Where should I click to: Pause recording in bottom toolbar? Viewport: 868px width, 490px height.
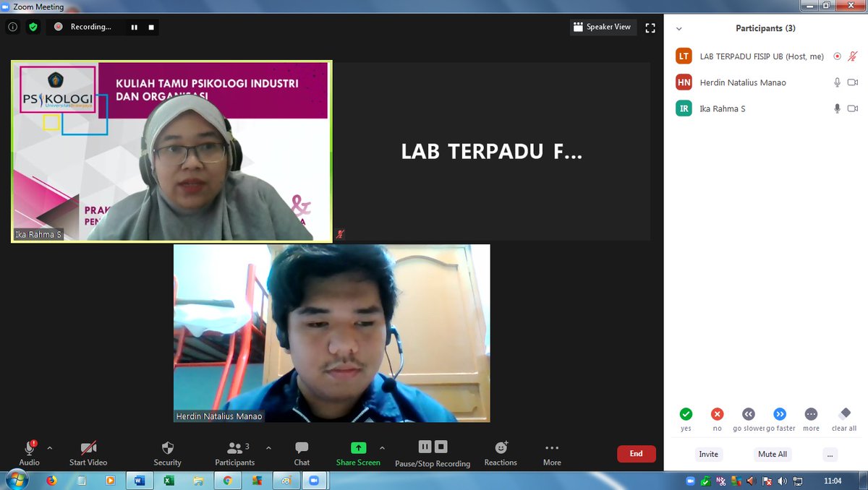tap(425, 447)
